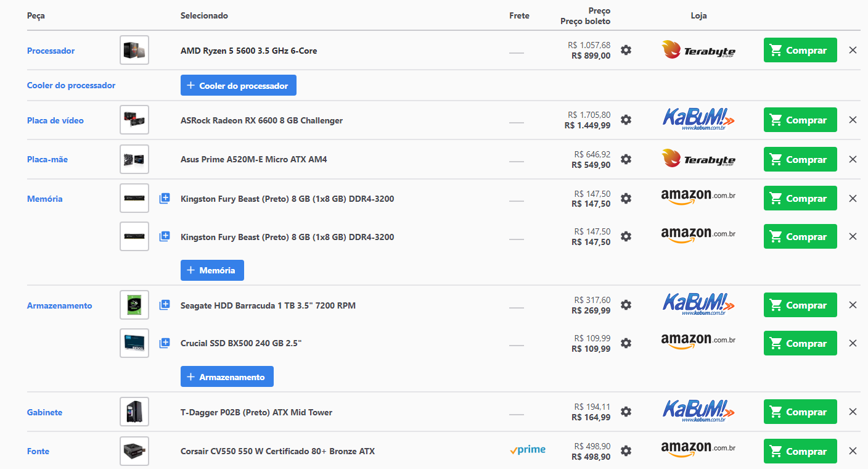Click Comprar on the Seagate HDD Barracuda row
868x469 pixels.
coord(800,305)
